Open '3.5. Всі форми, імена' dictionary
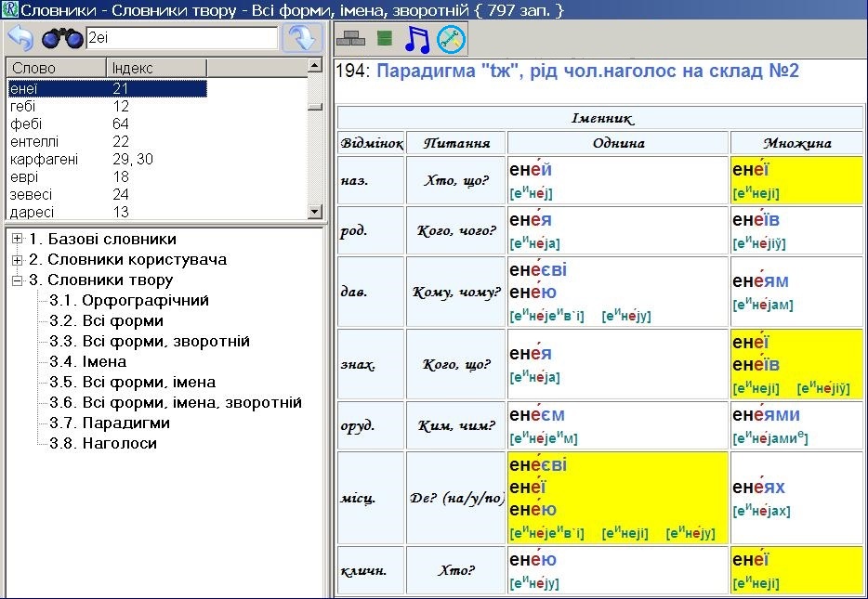 [132, 383]
